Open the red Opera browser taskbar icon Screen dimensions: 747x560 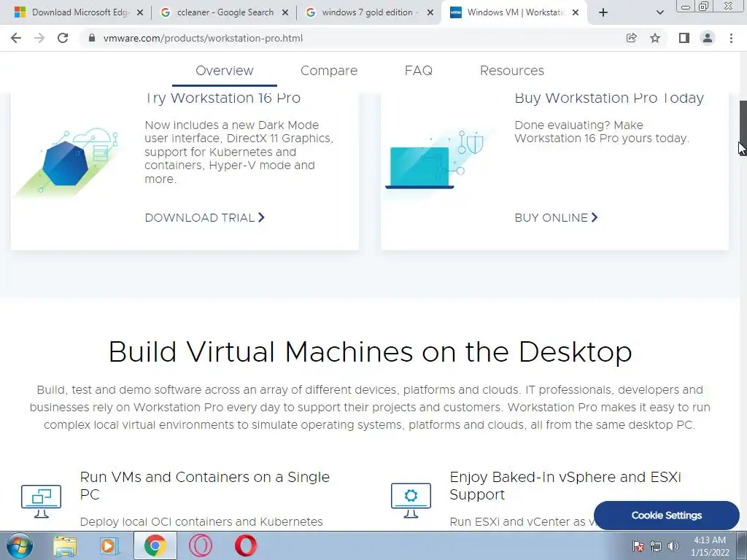tap(245, 545)
